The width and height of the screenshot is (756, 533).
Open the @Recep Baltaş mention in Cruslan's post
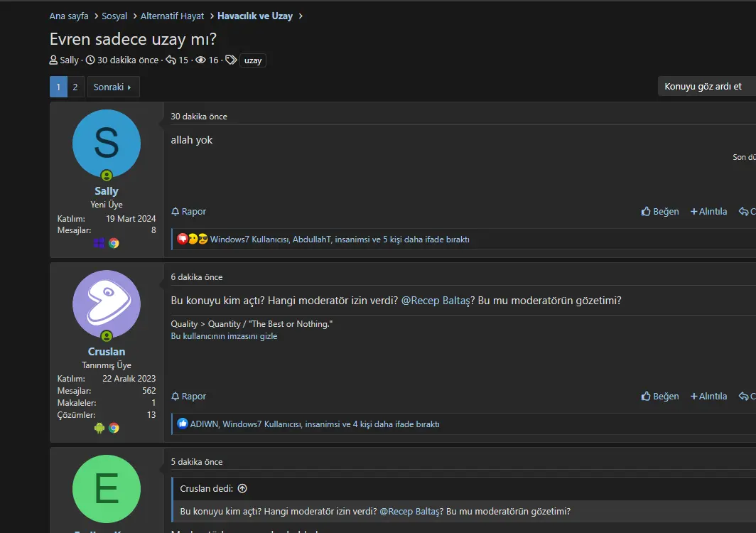(x=436, y=301)
